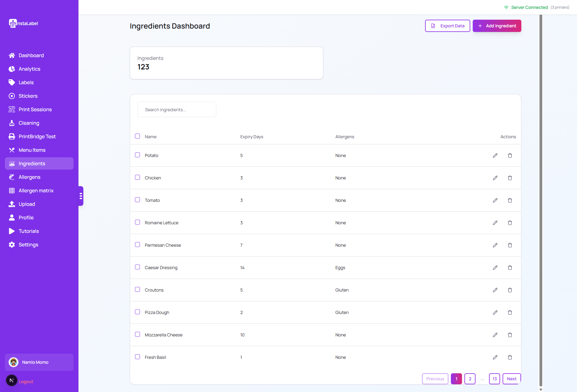
Task: Check the Potato row checkbox
Action: pos(137,155)
